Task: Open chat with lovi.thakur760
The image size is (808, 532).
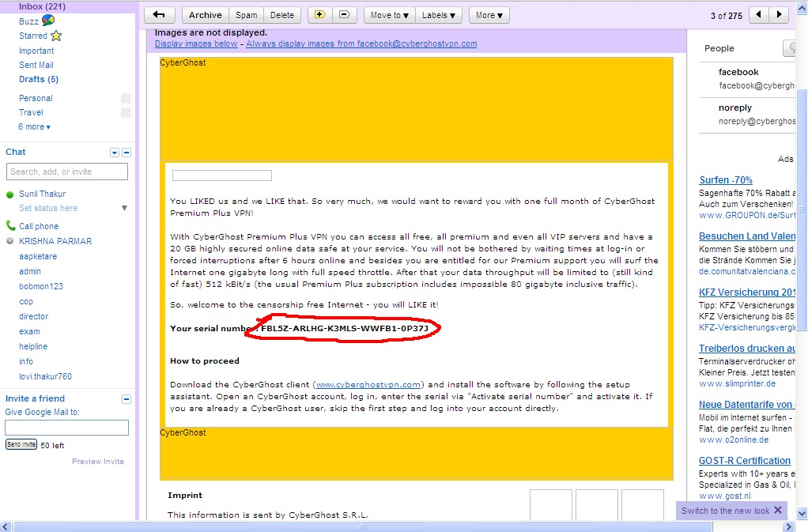Action: tap(45, 376)
